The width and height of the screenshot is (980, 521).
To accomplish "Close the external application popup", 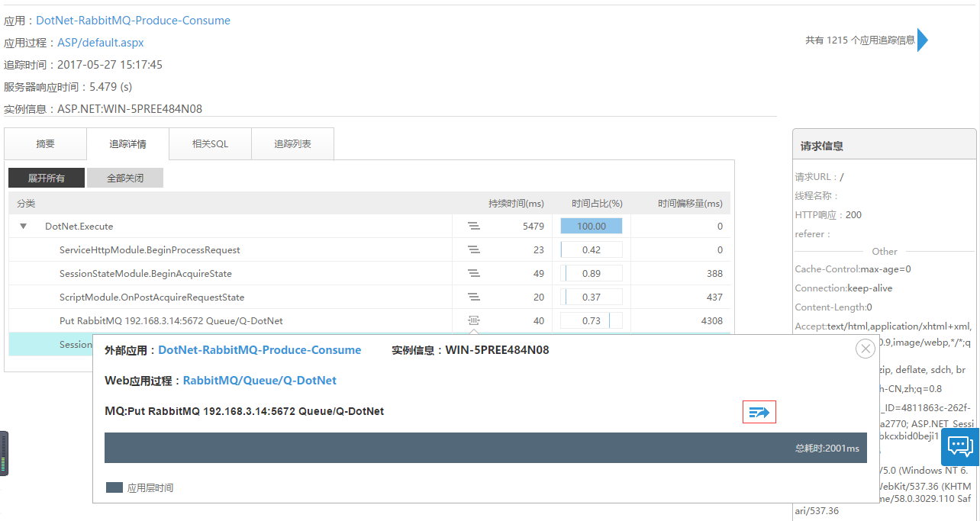I will pyautogui.click(x=865, y=349).
